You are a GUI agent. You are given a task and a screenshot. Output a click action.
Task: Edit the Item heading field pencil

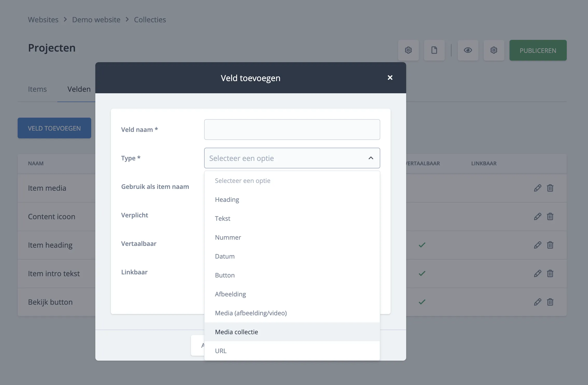tap(537, 245)
